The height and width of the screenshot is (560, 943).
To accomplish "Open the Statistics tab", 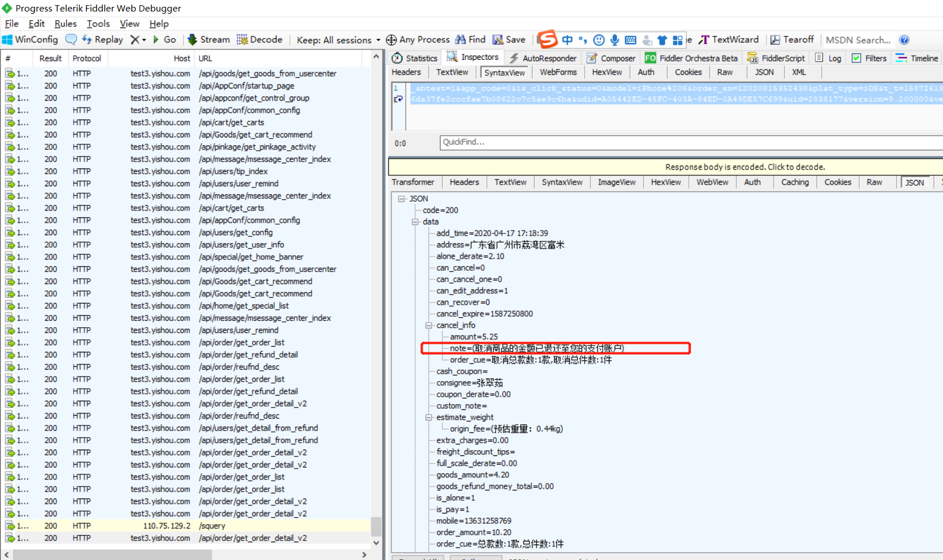I will (415, 58).
